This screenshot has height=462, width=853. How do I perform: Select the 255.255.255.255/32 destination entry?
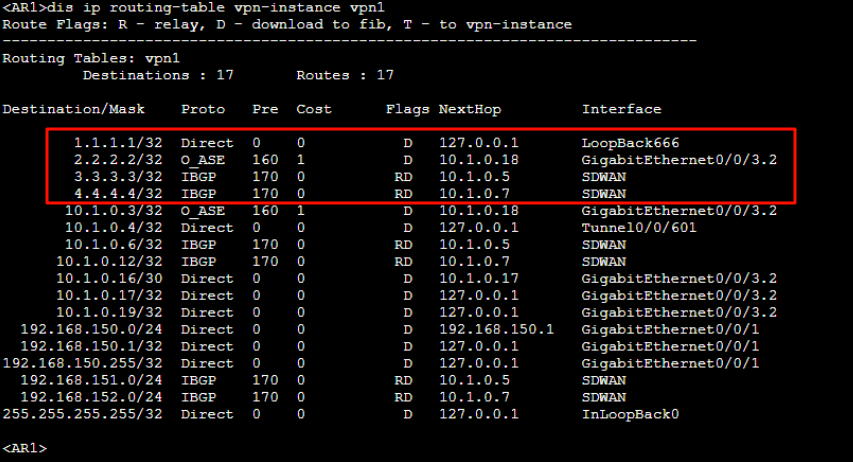pyautogui.click(x=83, y=414)
